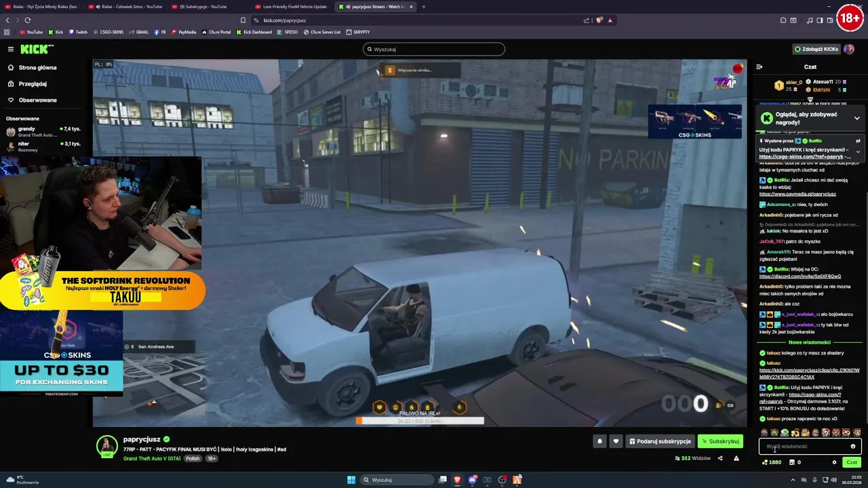Open the paymedia.pl/paprycjusz link in chat
Viewport: 868px width, 488px height.
(x=797, y=194)
